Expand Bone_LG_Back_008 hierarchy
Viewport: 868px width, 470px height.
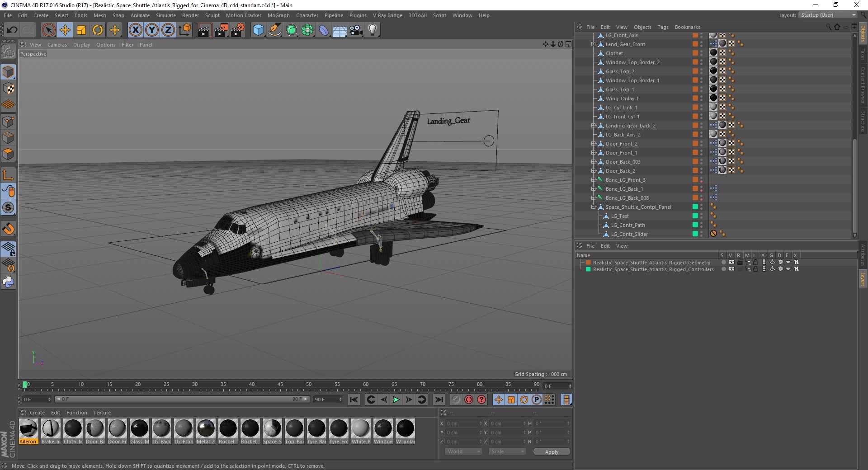(x=593, y=198)
